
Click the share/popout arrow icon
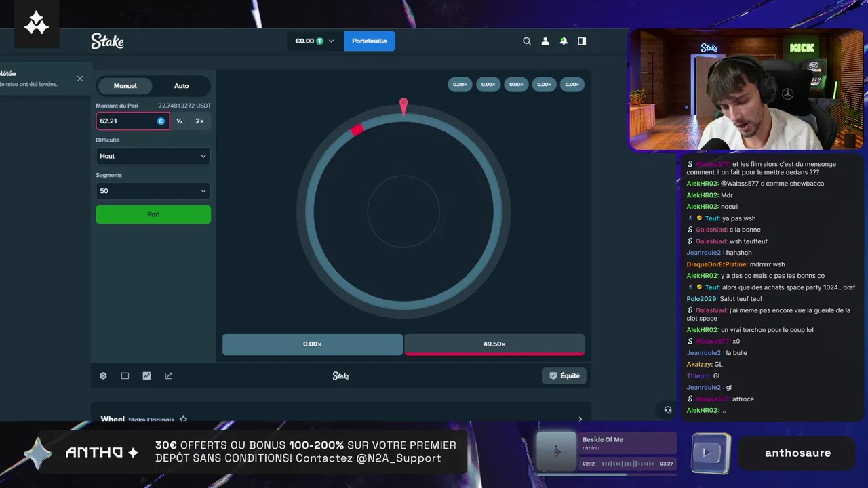168,375
